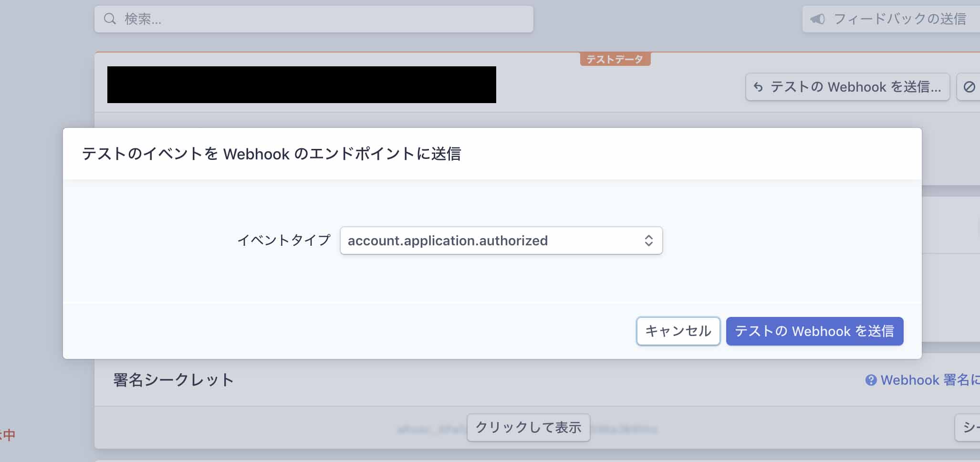Focus the 検索 search field
The width and height of the screenshot is (980, 462).
point(314,19)
